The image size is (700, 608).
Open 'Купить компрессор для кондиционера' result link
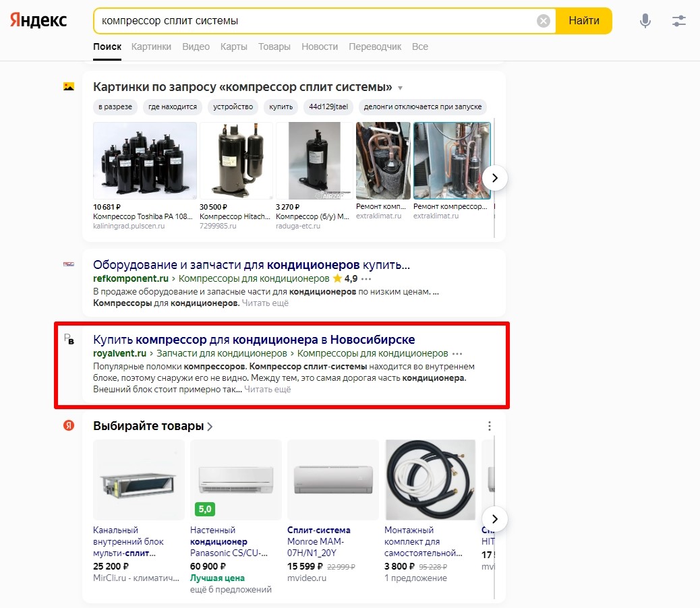(254, 338)
